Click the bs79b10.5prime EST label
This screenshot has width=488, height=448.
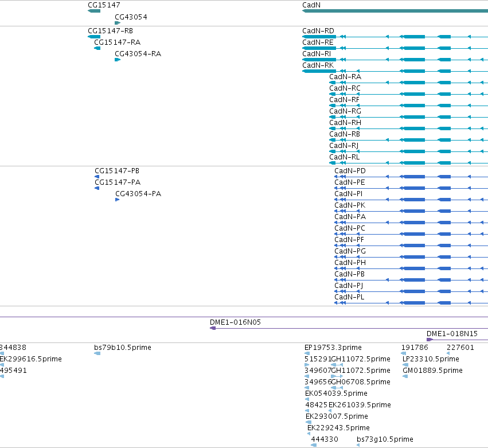[123, 348]
